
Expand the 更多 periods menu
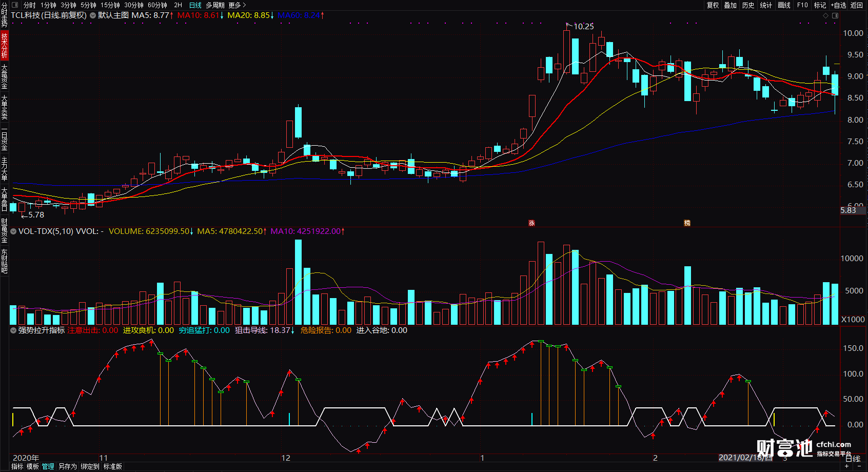point(238,5)
